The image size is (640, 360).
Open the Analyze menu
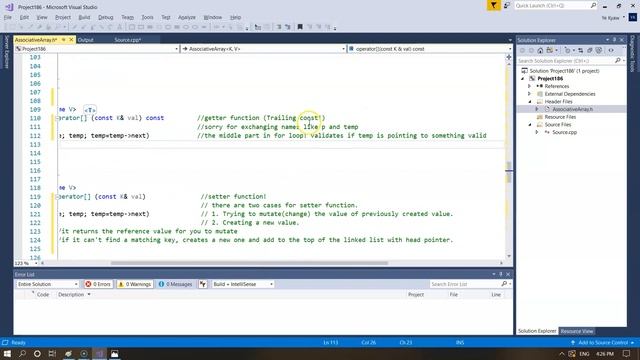(187, 17)
